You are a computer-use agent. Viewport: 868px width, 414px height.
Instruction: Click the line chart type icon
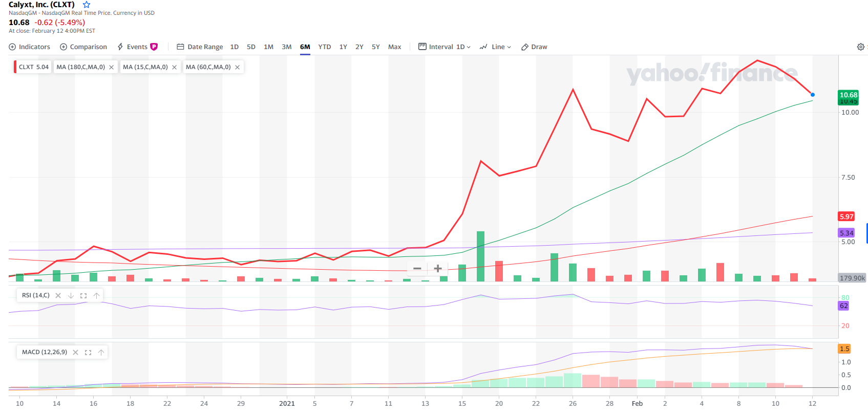click(x=483, y=47)
